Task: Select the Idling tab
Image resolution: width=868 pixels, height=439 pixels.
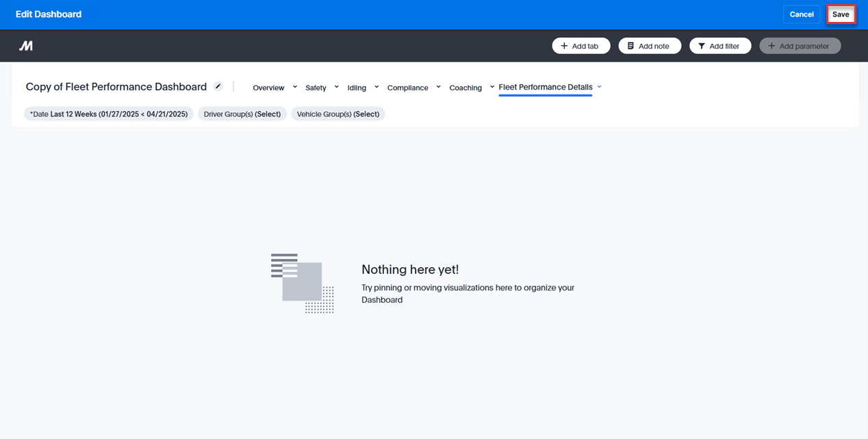Action: pyautogui.click(x=357, y=88)
